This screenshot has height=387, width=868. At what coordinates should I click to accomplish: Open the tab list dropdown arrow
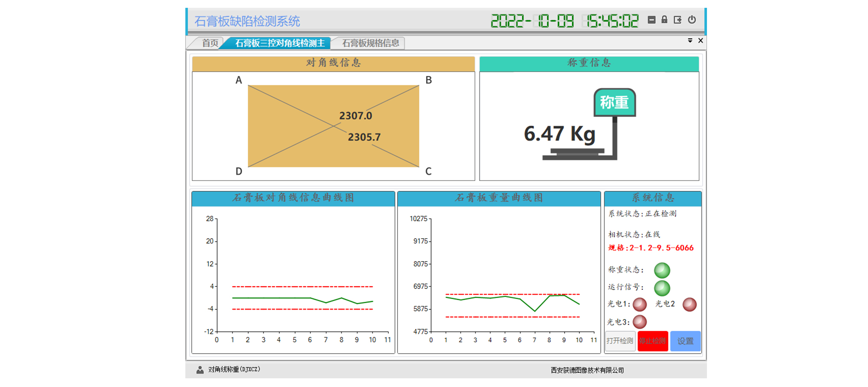coord(690,41)
